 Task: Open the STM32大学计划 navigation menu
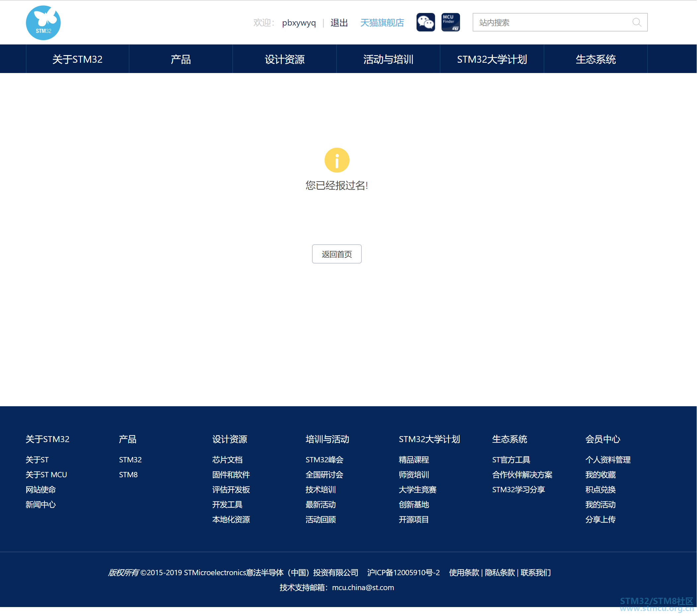tap(492, 59)
